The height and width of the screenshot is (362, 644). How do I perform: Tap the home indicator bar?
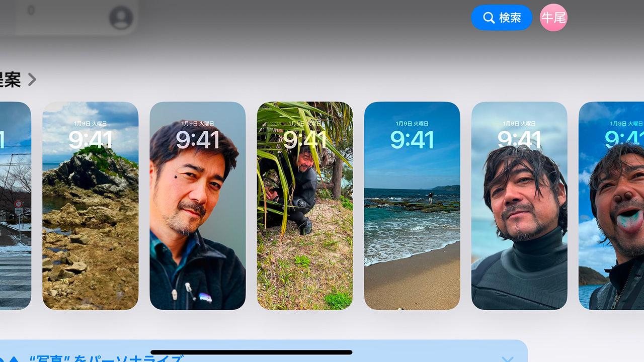pyautogui.click(x=252, y=352)
